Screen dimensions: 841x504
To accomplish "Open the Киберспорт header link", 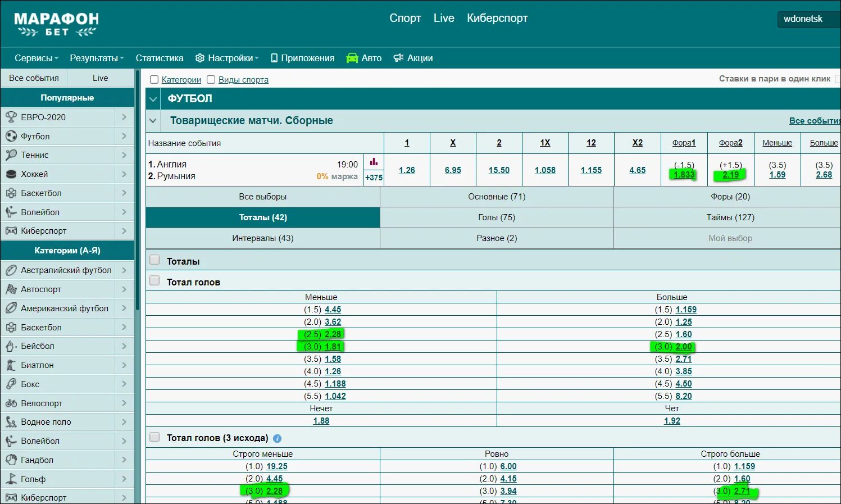I will point(497,18).
